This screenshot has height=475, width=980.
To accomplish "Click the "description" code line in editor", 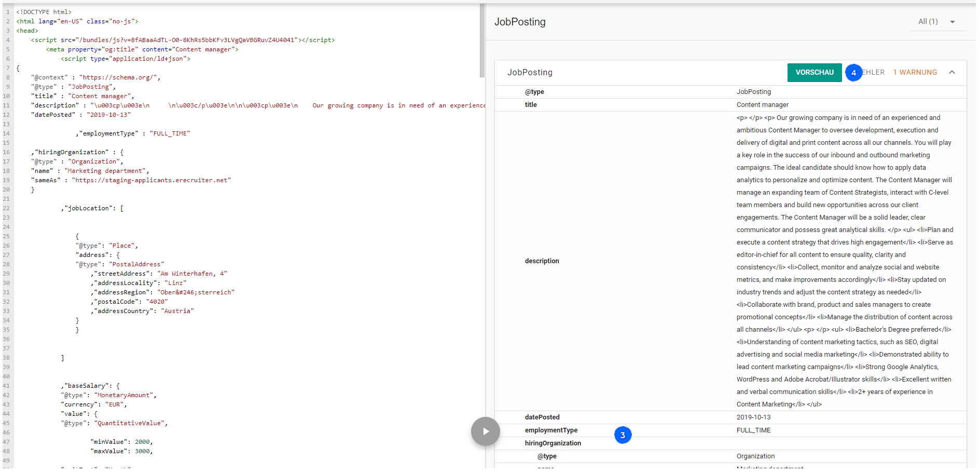I will [258, 105].
